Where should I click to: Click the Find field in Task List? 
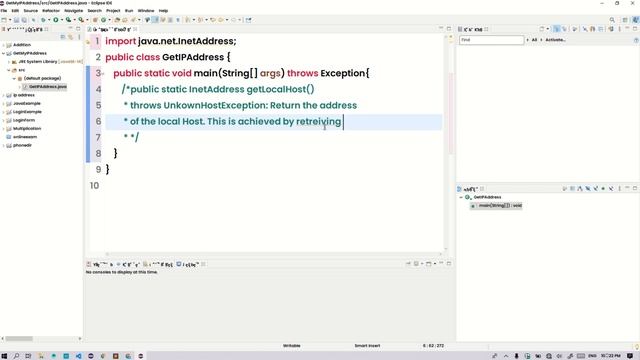coord(491,40)
